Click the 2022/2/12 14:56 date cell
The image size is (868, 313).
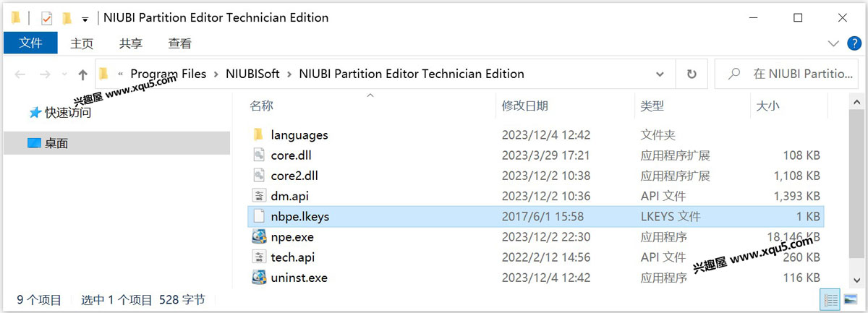pos(546,257)
